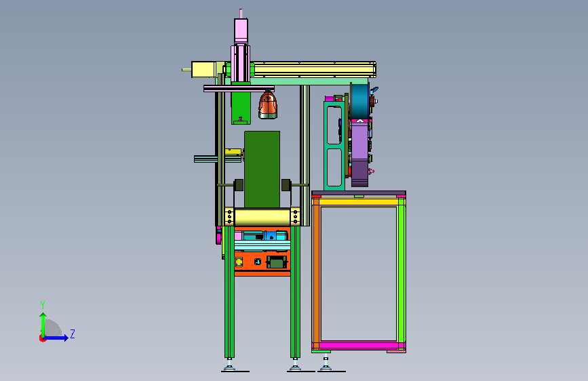Pick the small blue switch on orange panel

[x=257, y=262]
